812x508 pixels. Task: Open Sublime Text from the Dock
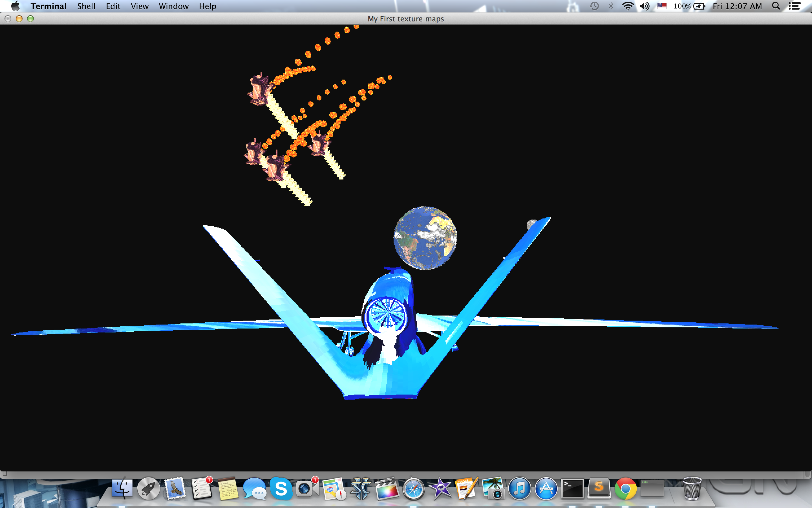[599, 488]
